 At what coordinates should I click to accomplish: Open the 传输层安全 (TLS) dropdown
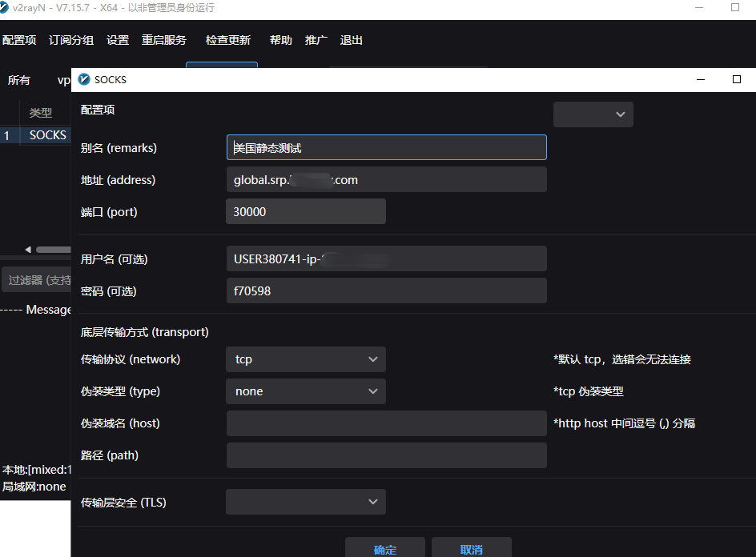[306, 502]
